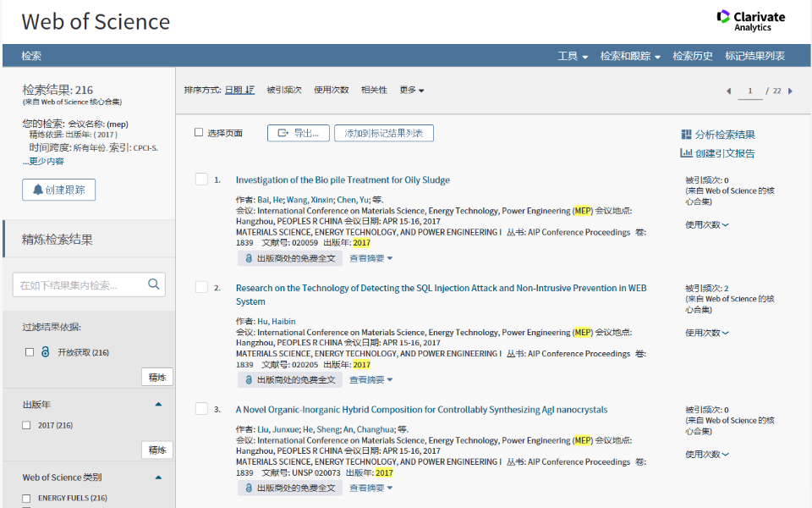Open the 检索 menu item
Screen dimensions: 812x508
click(x=31, y=56)
